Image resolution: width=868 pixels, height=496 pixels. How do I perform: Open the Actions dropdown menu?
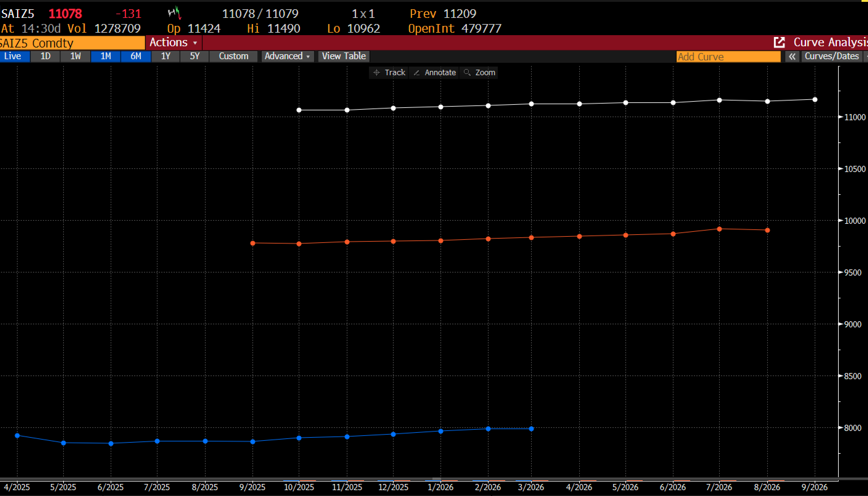(173, 43)
